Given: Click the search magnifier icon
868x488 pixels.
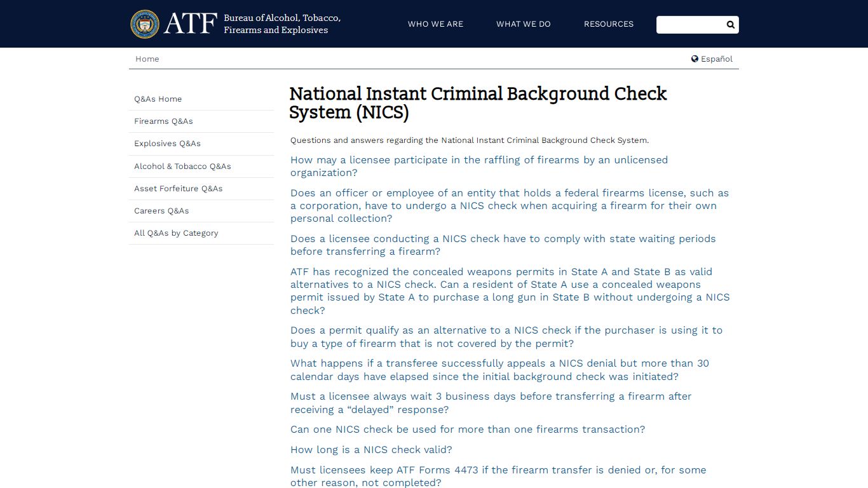Looking at the screenshot, I should click(x=731, y=25).
